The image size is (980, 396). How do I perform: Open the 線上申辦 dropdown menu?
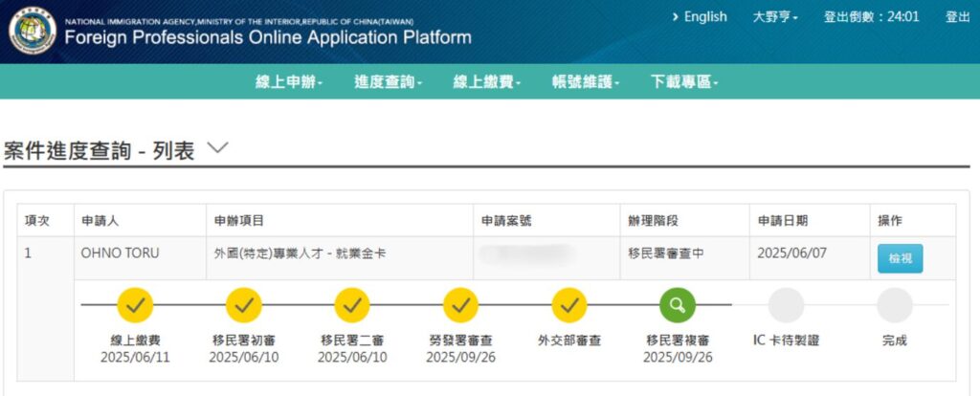(x=288, y=82)
